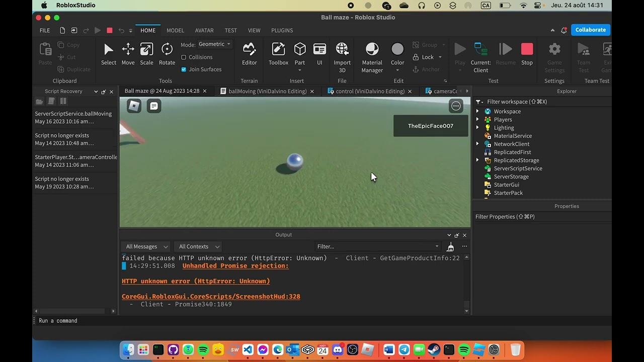
Task: Open the Geometric mode dropdown
Action: coord(214,44)
